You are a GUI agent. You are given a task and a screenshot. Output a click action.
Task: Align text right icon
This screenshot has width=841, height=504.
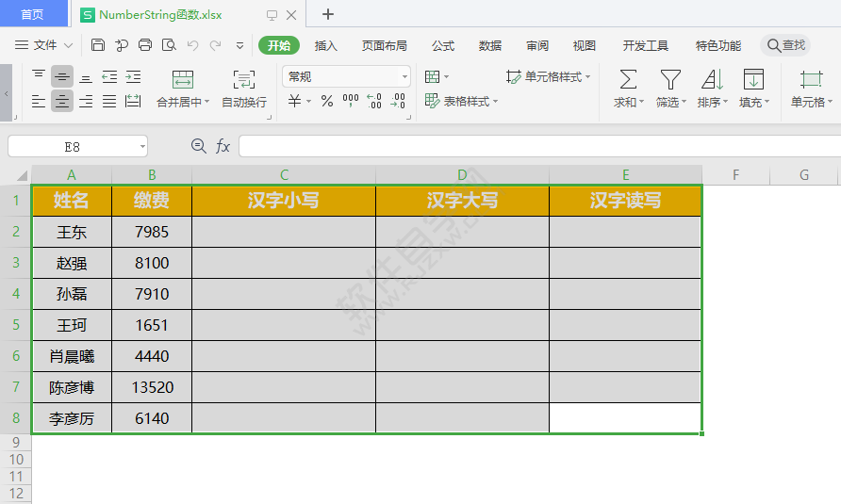[86, 102]
